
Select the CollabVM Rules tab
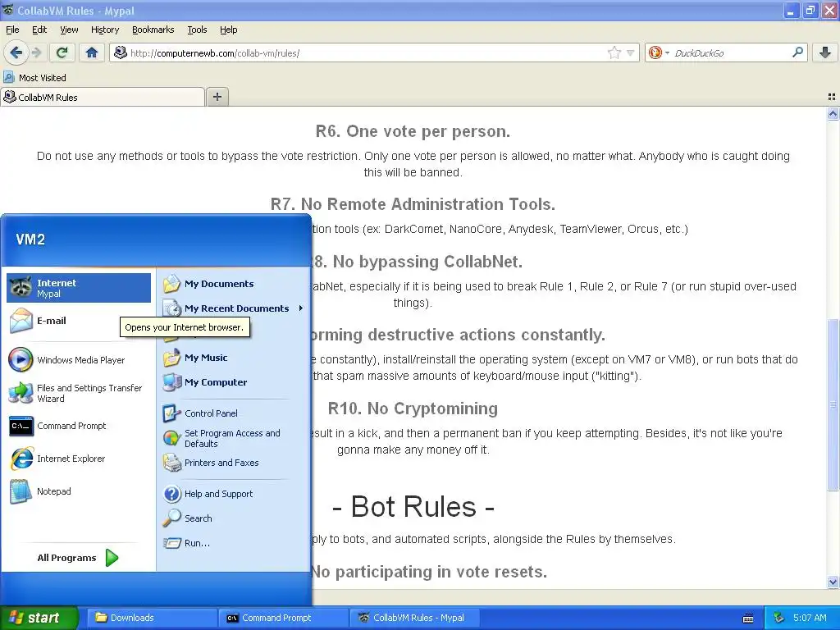tap(103, 97)
